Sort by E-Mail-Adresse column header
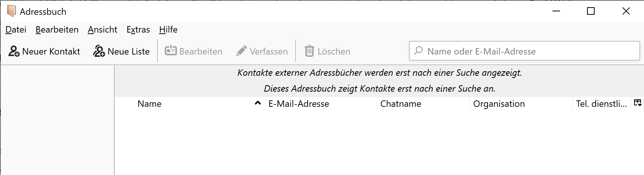Screen dimensions: 644x175 (299, 104)
